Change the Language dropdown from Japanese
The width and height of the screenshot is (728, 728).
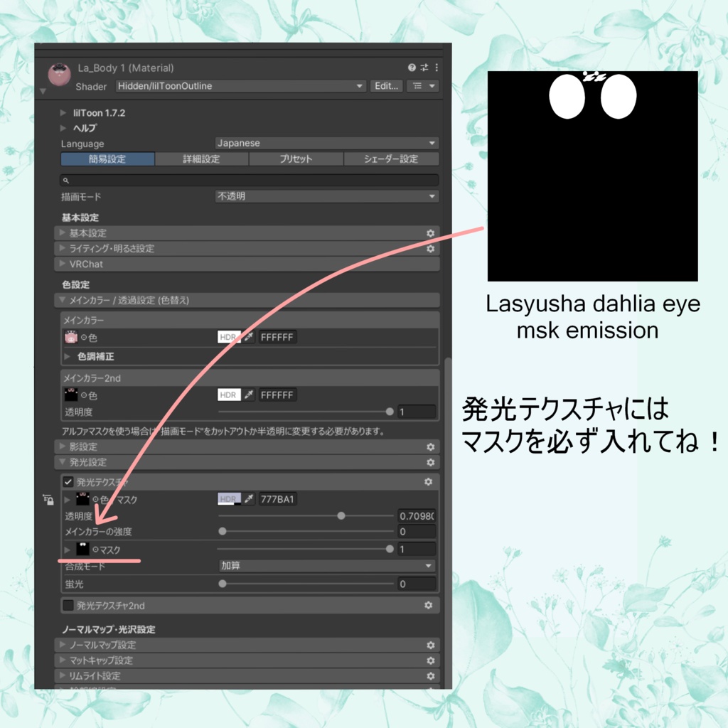pos(327,143)
